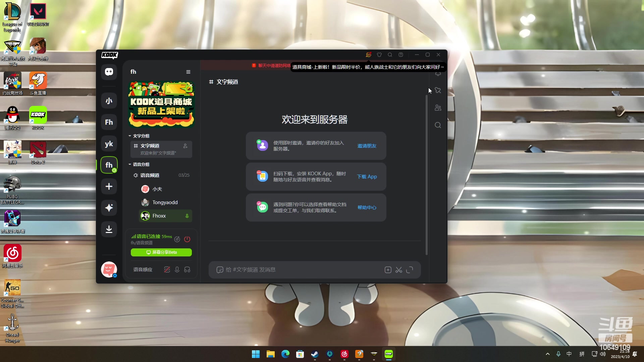
Task: Open the emoji picker in the message bar
Action: click(220, 270)
